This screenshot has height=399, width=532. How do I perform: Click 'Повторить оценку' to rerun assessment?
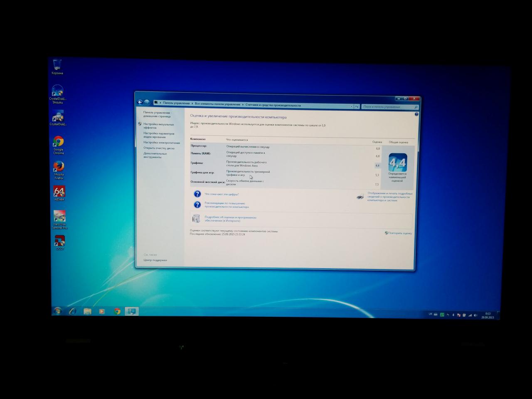pos(400,233)
